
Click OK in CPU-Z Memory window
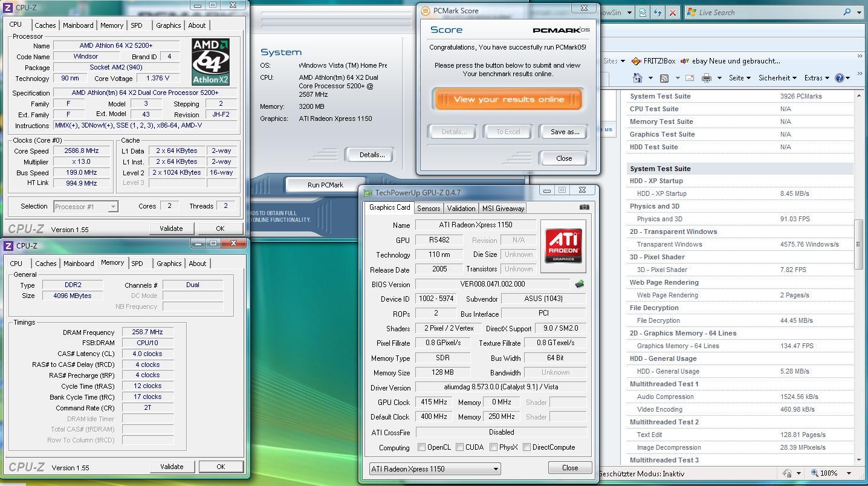coord(221,467)
